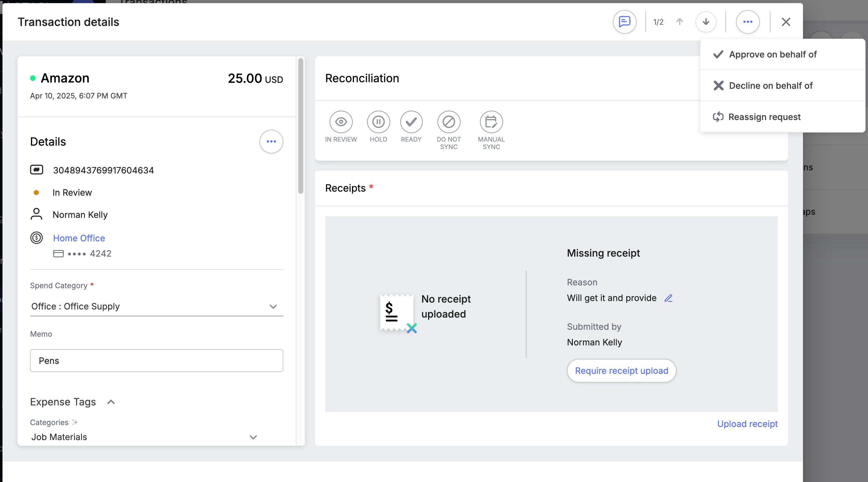Click the green dot beside Amazon
The width and height of the screenshot is (868, 482).
click(33, 78)
